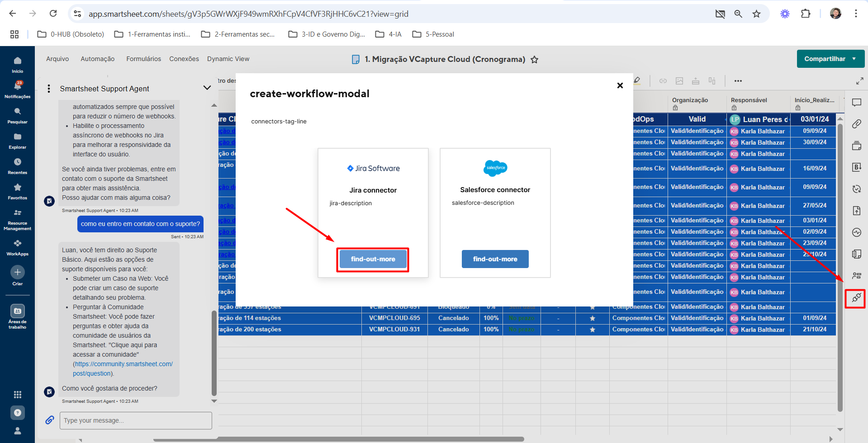The height and width of the screenshot is (443, 868).
Task: Open the three-dot more toolbar options
Action: coord(738,81)
